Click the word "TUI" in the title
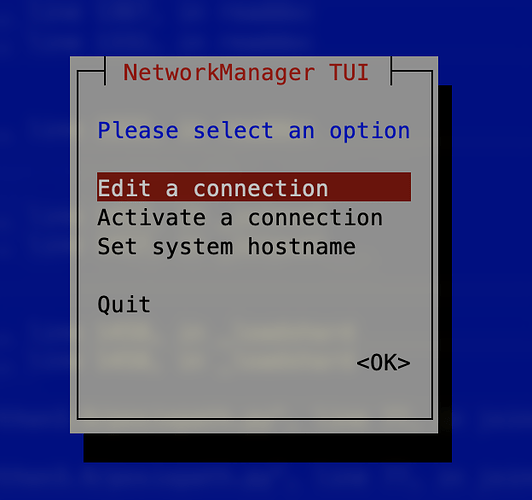Screen dimensions: 532x500 pos(349,72)
